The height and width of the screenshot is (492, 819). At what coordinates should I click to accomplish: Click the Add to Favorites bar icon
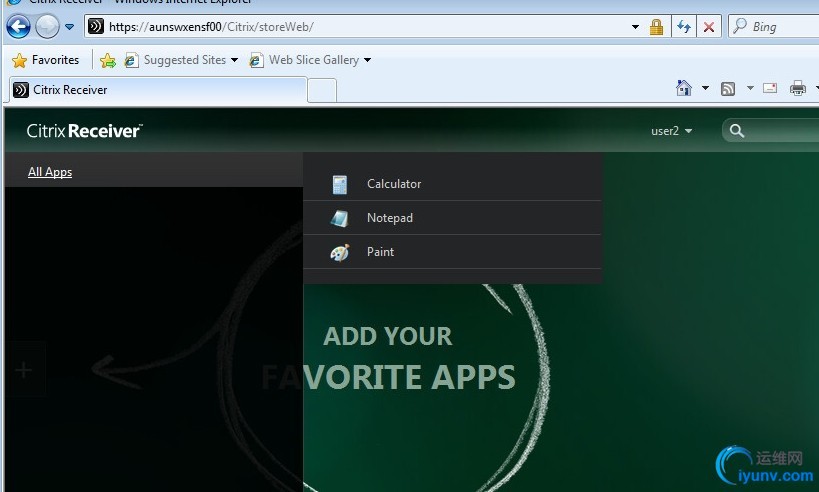[108, 61]
